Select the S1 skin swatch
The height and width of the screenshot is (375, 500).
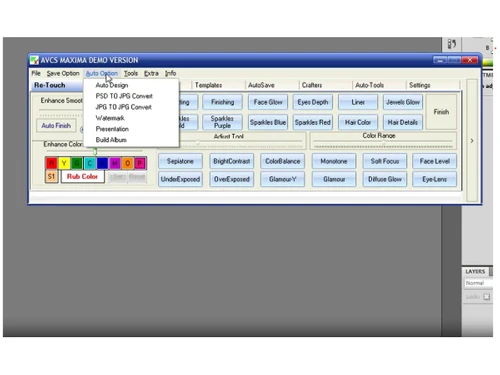[x=51, y=176]
